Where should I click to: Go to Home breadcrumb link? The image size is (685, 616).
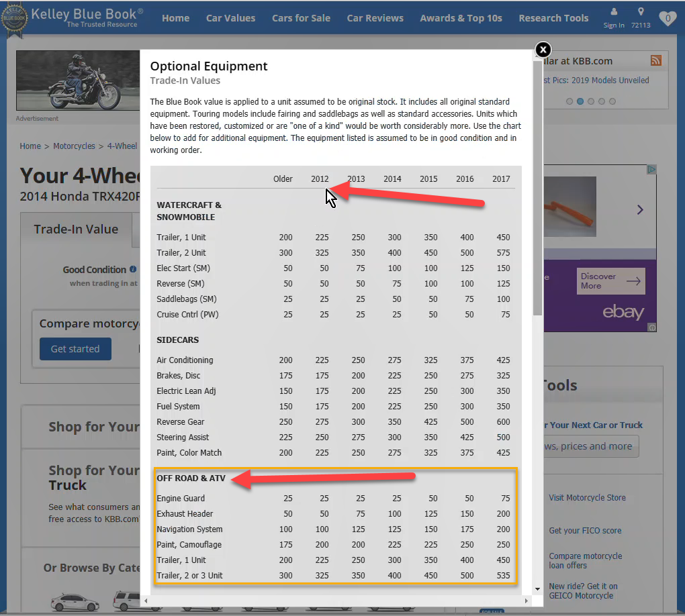[30, 146]
